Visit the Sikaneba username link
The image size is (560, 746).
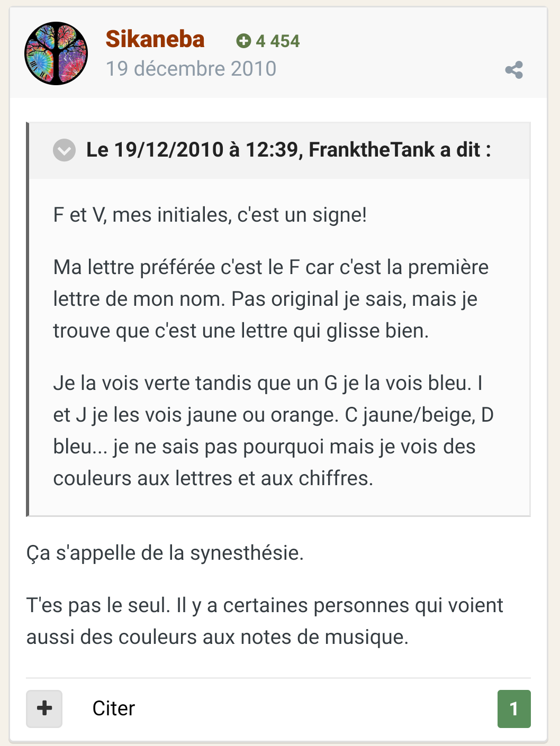click(155, 39)
